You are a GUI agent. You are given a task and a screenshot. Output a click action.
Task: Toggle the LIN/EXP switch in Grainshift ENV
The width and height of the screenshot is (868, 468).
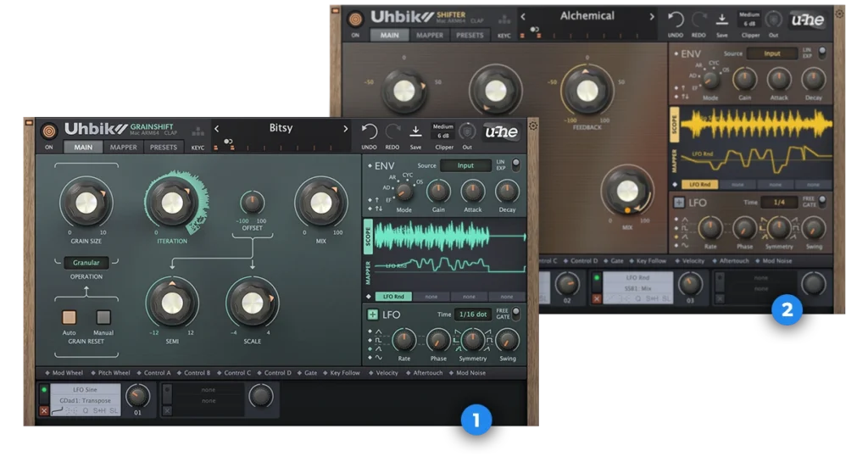515,165
